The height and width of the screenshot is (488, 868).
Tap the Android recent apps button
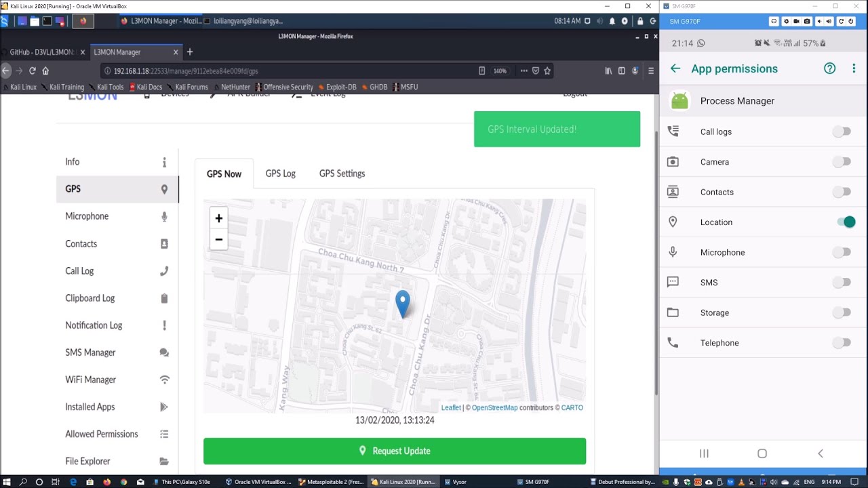[704, 453]
